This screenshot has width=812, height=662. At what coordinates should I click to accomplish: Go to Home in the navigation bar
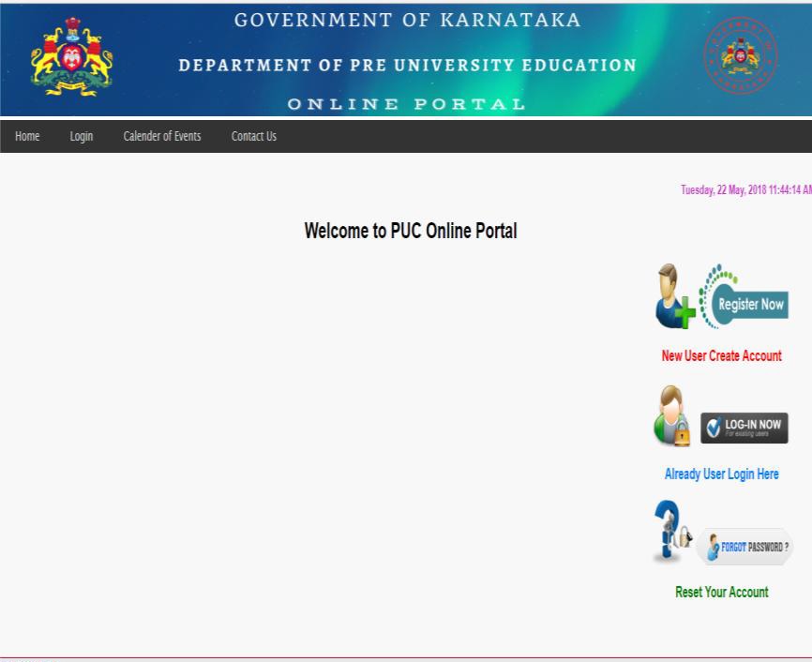pos(27,137)
